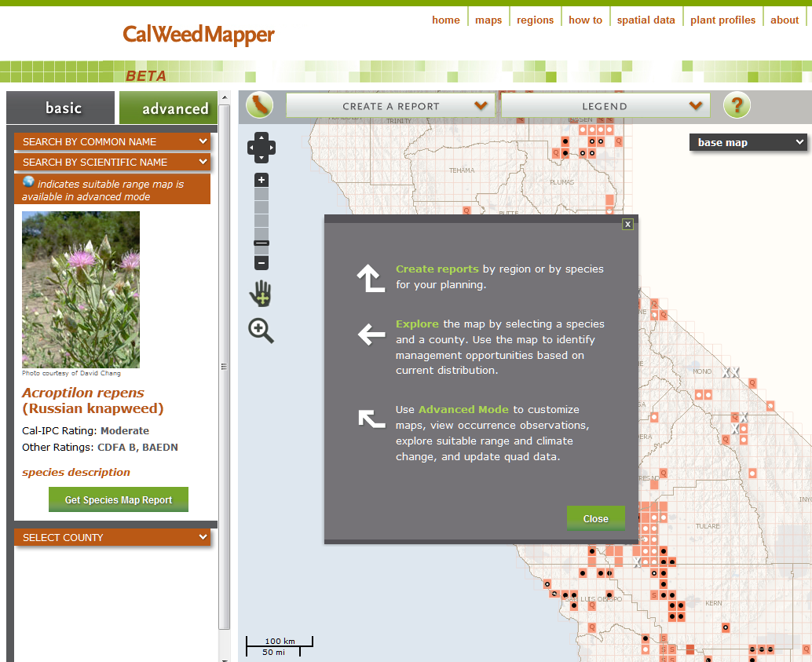Open the how to menu item
This screenshot has height=662, width=812.
(x=585, y=20)
